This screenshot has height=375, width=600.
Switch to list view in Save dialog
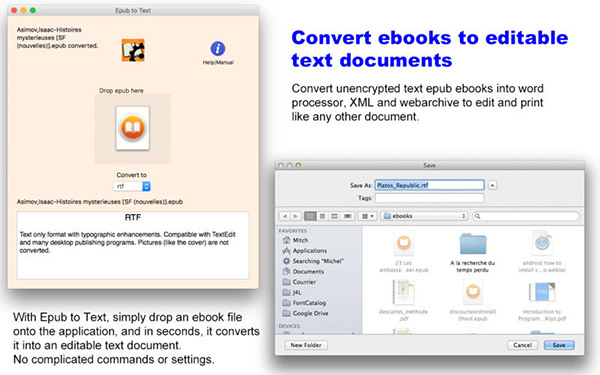tap(322, 216)
